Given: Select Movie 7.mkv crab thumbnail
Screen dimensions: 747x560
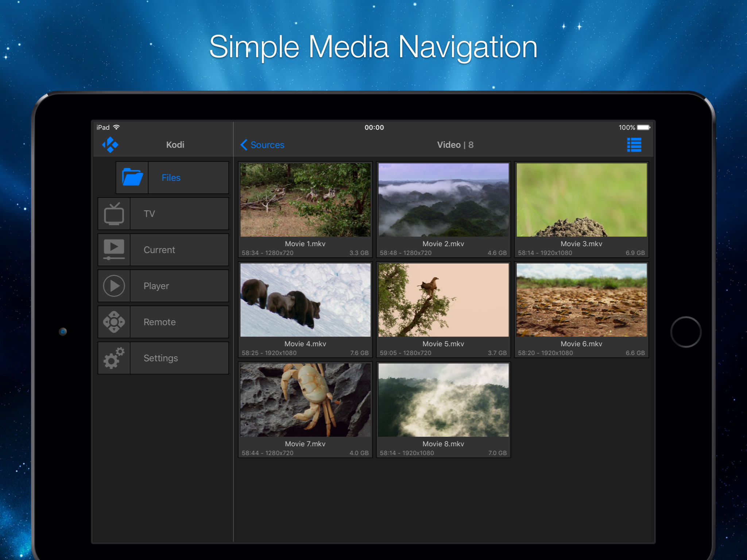Looking at the screenshot, I should point(305,400).
